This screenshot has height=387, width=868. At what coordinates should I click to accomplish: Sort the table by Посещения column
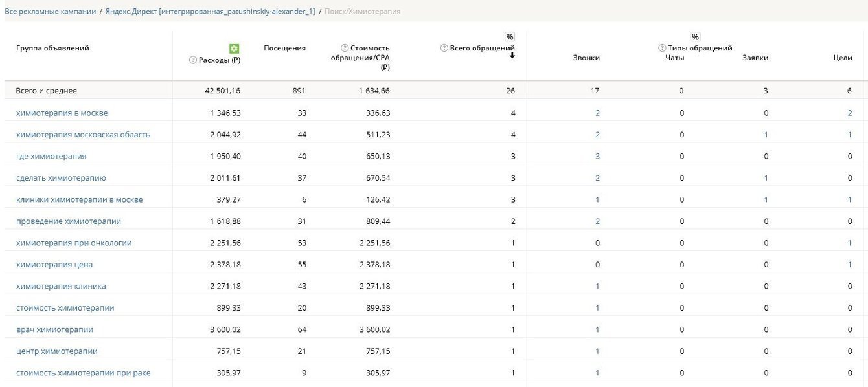point(284,48)
